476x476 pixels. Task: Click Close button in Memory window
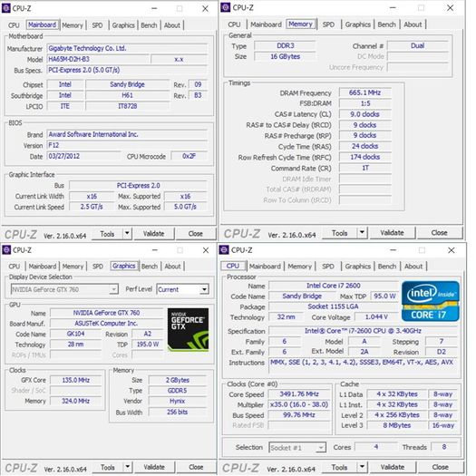click(439, 232)
